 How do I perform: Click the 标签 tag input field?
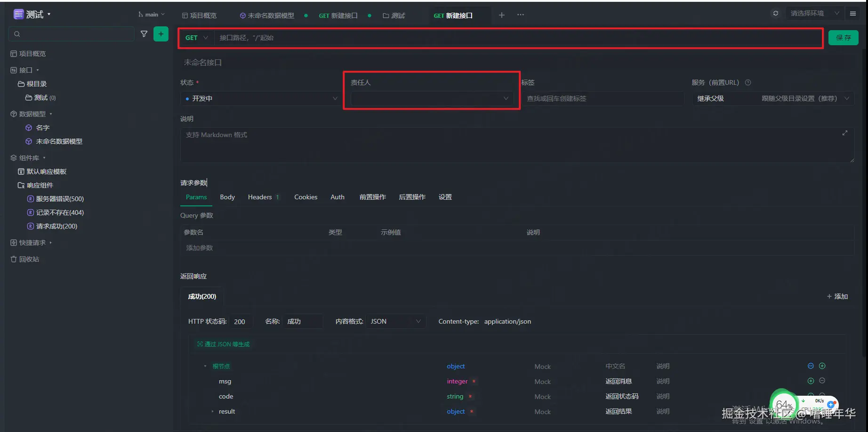[x=603, y=98]
